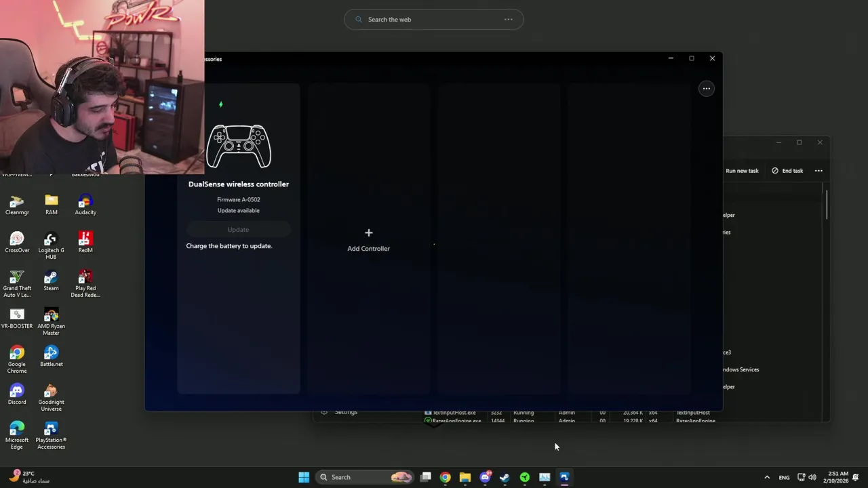Click Run new task in Task Manager
Viewport: 868px width, 488px height.
742,171
